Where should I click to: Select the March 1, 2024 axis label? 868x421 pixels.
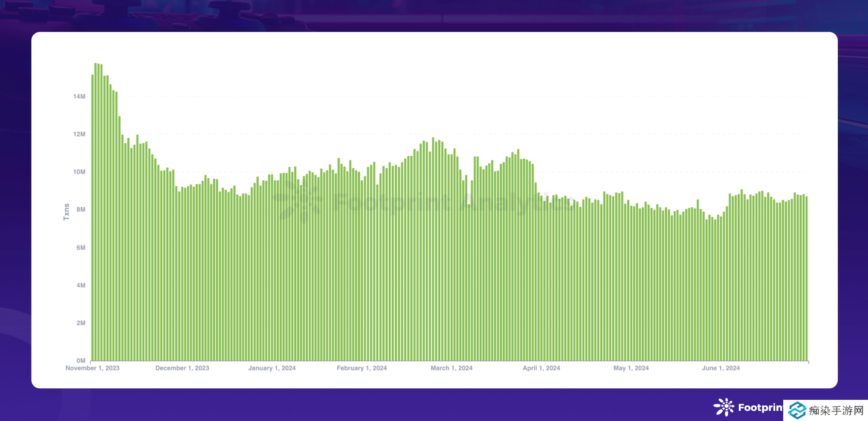pos(451,368)
